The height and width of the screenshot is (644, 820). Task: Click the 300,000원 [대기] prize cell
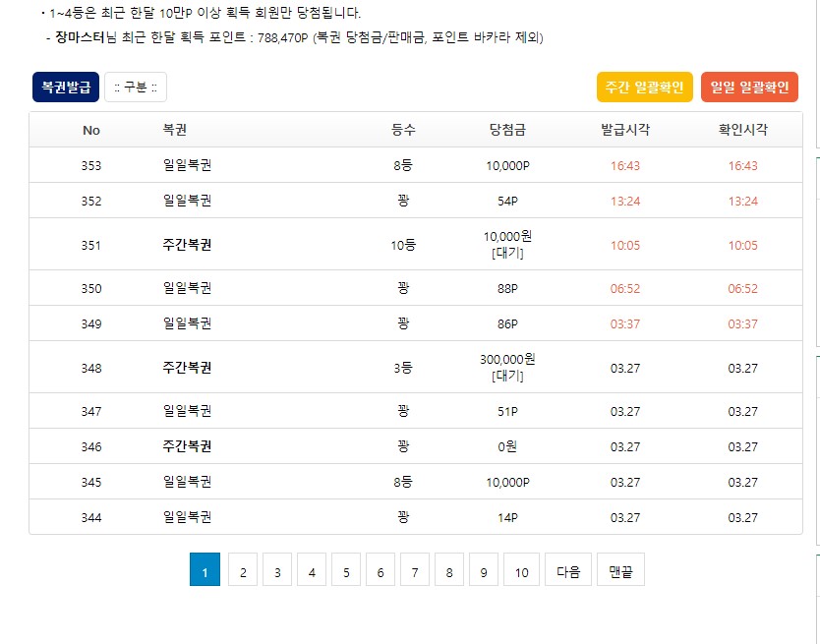pos(507,368)
